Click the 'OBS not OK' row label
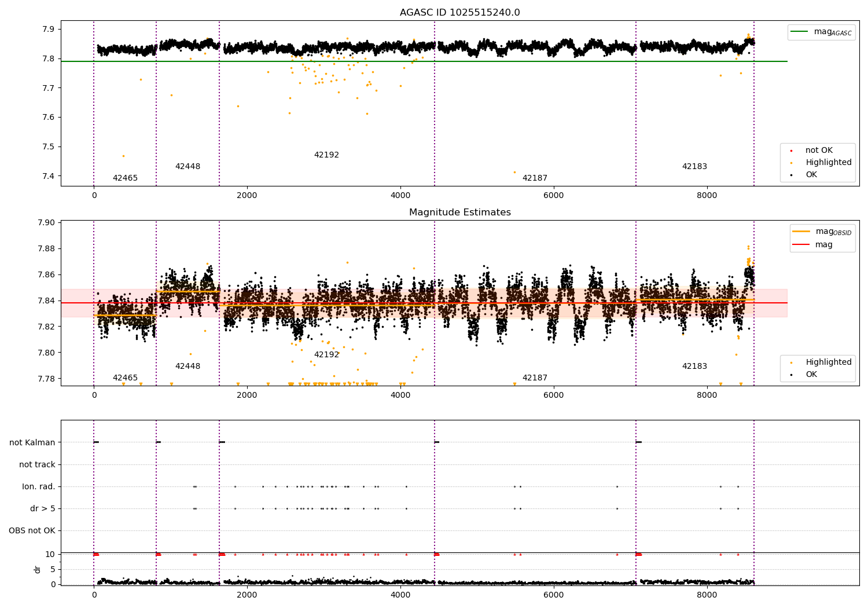This screenshot has height=608, width=868. 32,531
